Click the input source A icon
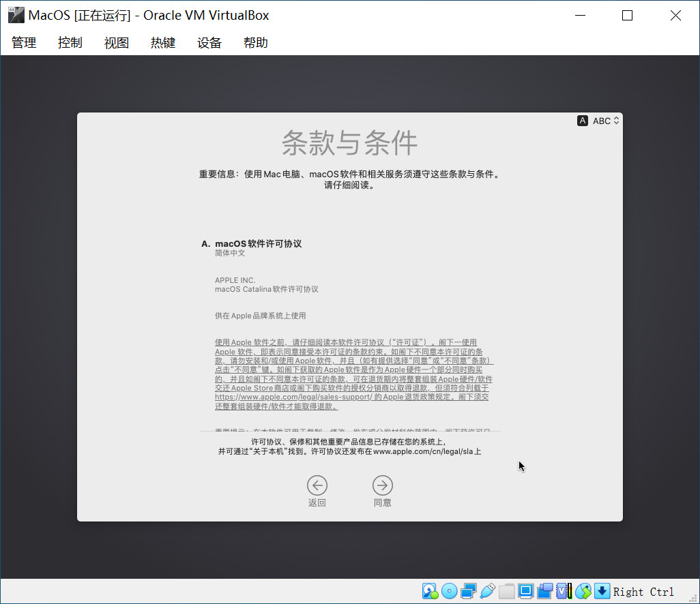The image size is (700, 604). [x=582, y=121]
